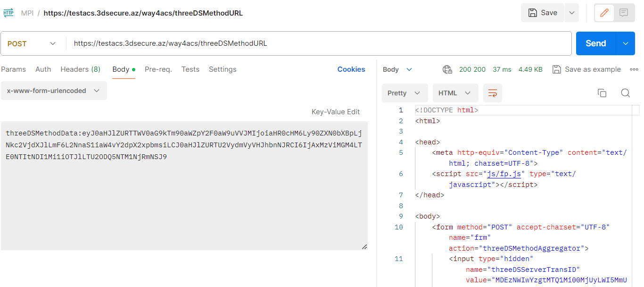The width and height of the screenshot is (644, 287).
Task: Switch to Headers (8) tab
Action: coord(80,69)
